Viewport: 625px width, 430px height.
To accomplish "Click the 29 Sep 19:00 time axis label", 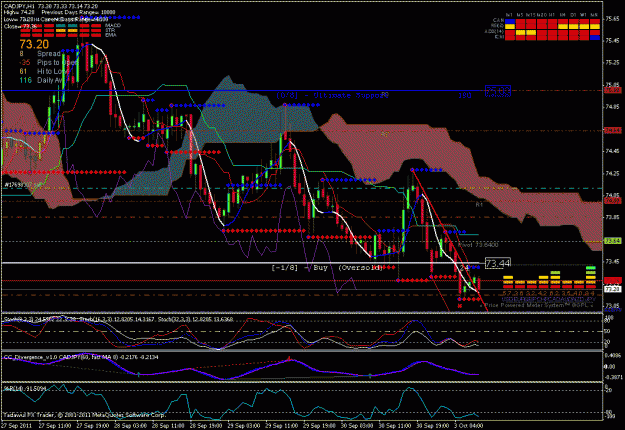I will pyautogui.click(x=319, y=426).
